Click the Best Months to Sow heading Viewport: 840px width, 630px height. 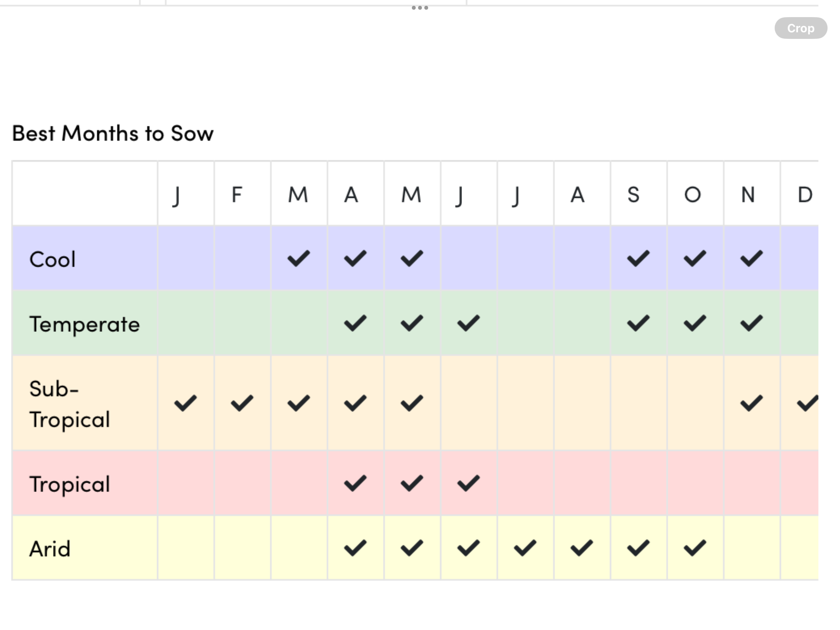click(x=113, y=133)
